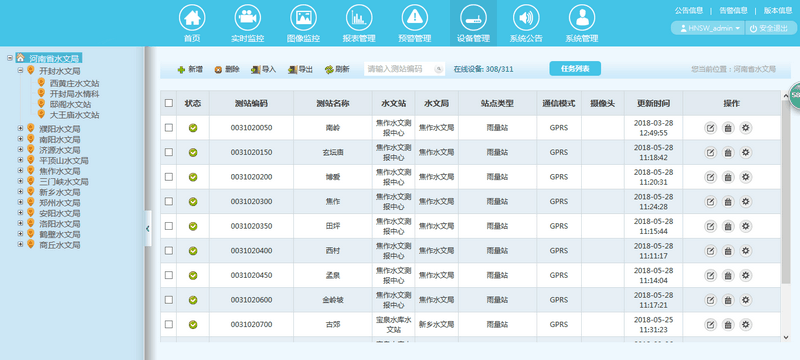Sort by the 更新时间 column header
This screenshot has width=800, height=360.
[653, 104]
